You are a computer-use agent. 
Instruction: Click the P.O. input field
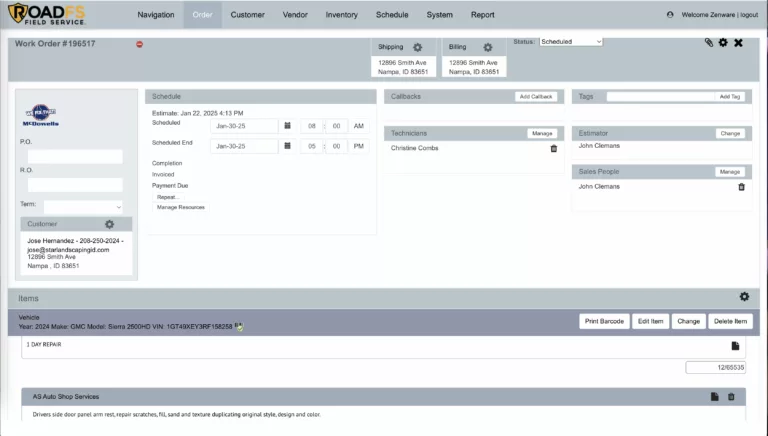click(75, 157)
